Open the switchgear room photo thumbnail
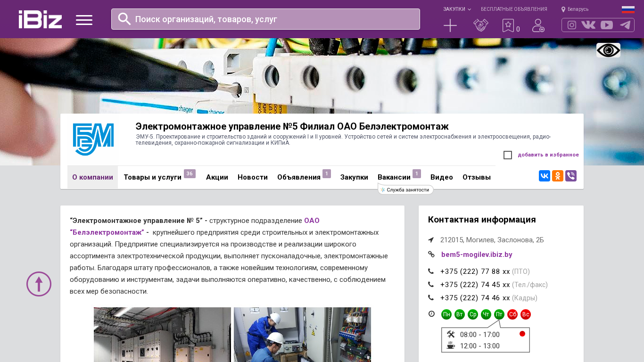Image resolution: width=644 pixels, height=362 pixels. click(162, 335)
